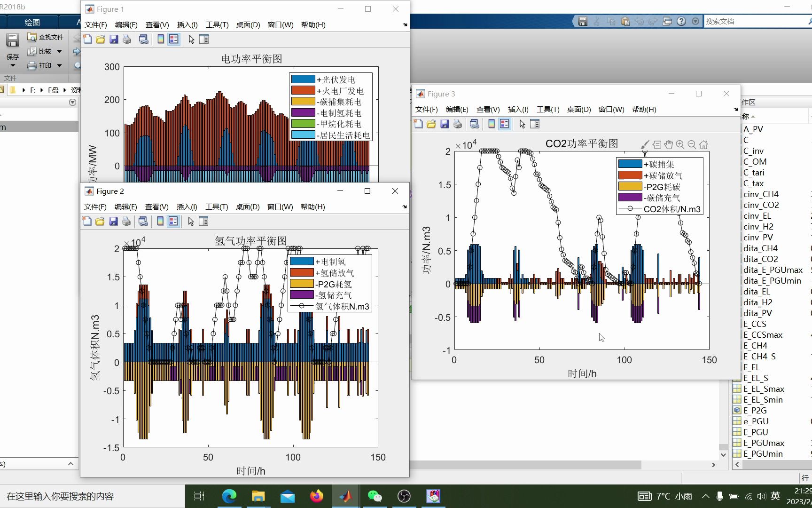The height and width of the screenshot is (508, 812).
Task: Open 编辑(E) menu in Figure 2
Action: tap(126, 207)
